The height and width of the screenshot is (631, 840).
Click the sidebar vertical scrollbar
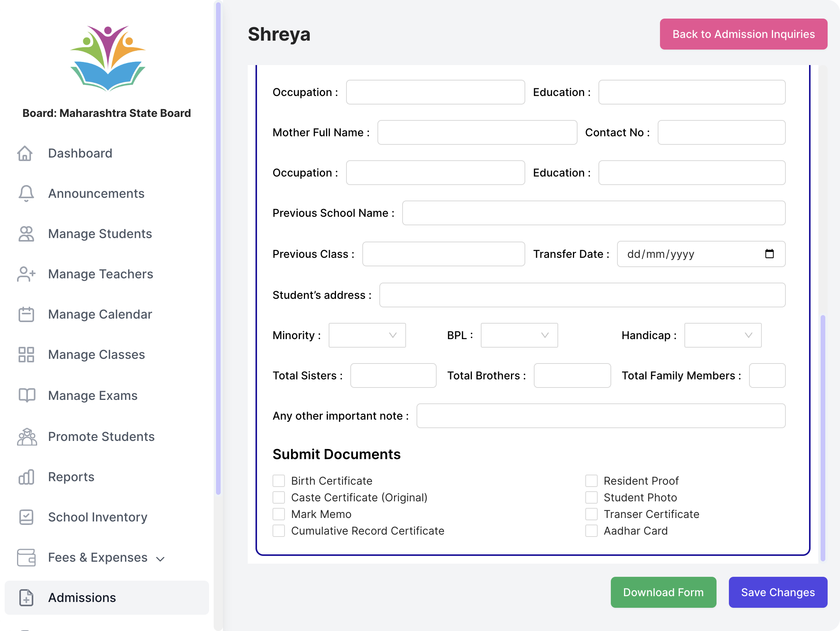point(218,249)
